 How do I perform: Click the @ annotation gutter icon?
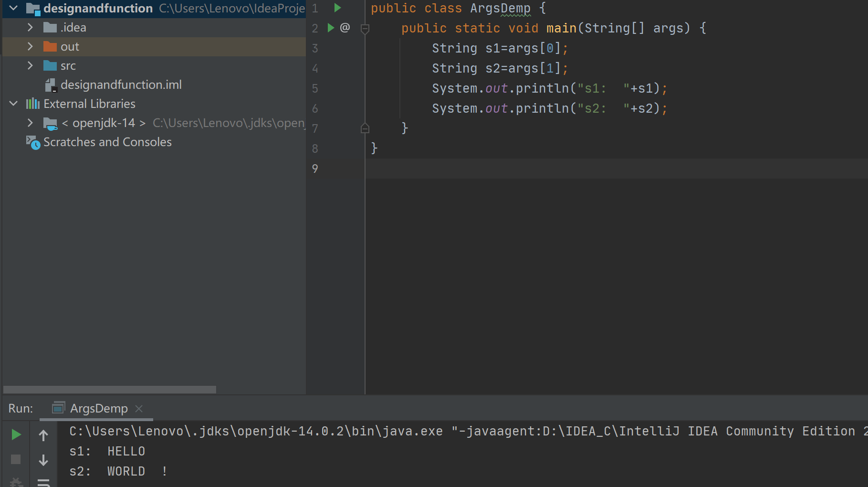(345, 28)
